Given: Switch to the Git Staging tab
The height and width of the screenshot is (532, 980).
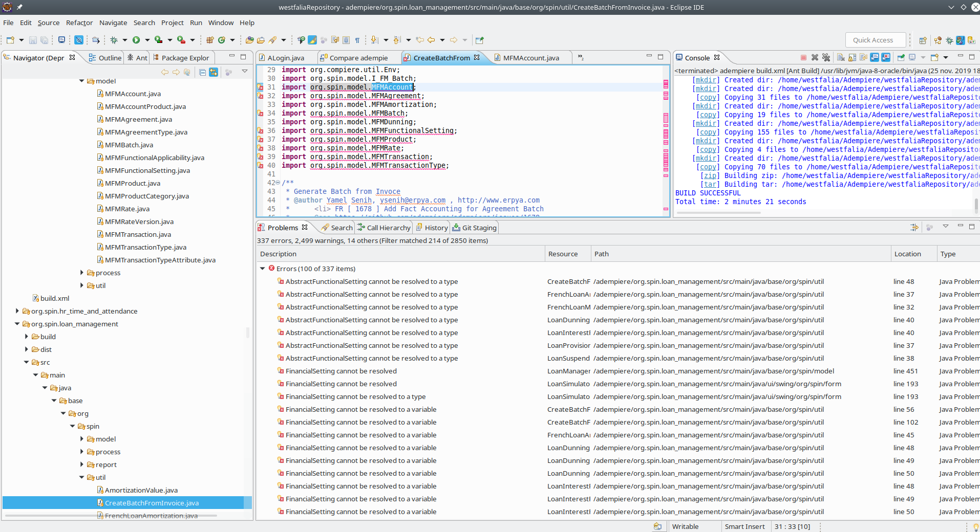Looking at the screenshot, I should click(x=479, y=228).
